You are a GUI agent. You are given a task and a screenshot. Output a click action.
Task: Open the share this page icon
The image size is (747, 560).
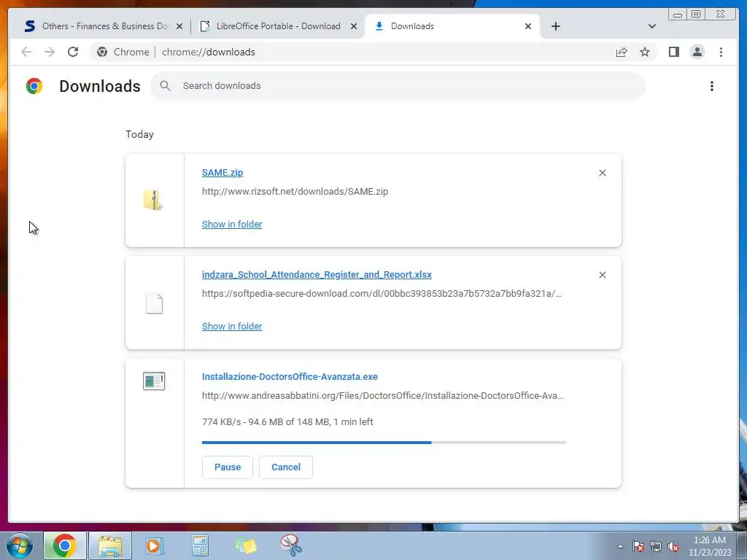622,52
